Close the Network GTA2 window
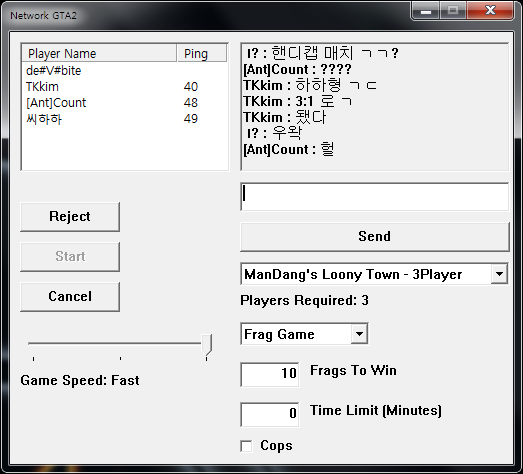 [x=490, y=11]
